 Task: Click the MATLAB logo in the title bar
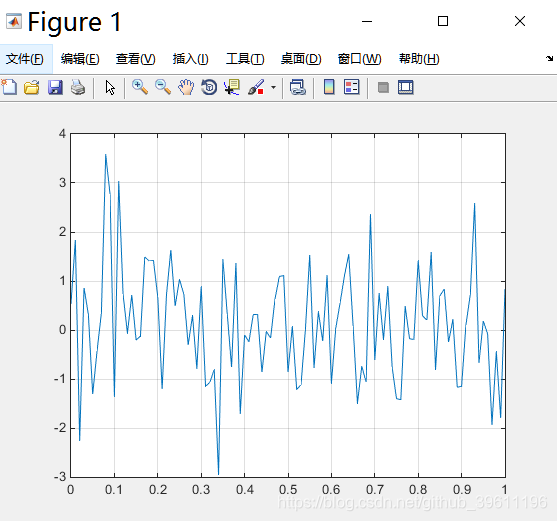(13, 21)
